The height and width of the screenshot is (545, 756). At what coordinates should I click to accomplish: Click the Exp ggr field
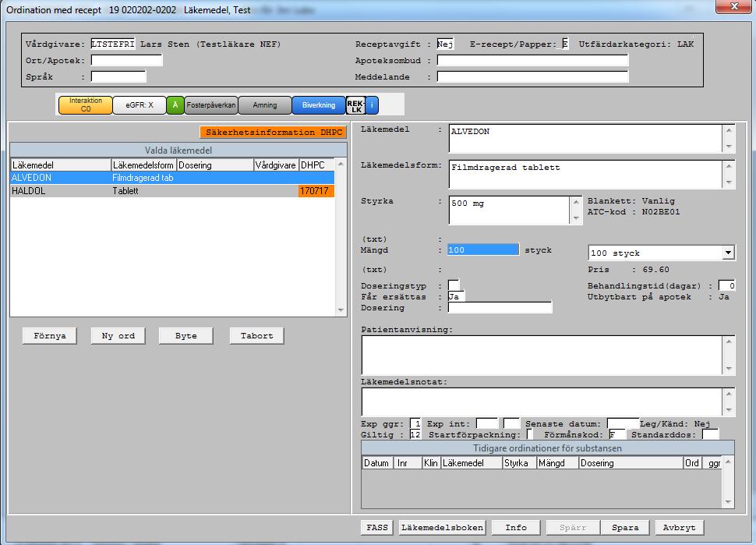point(415,424)
